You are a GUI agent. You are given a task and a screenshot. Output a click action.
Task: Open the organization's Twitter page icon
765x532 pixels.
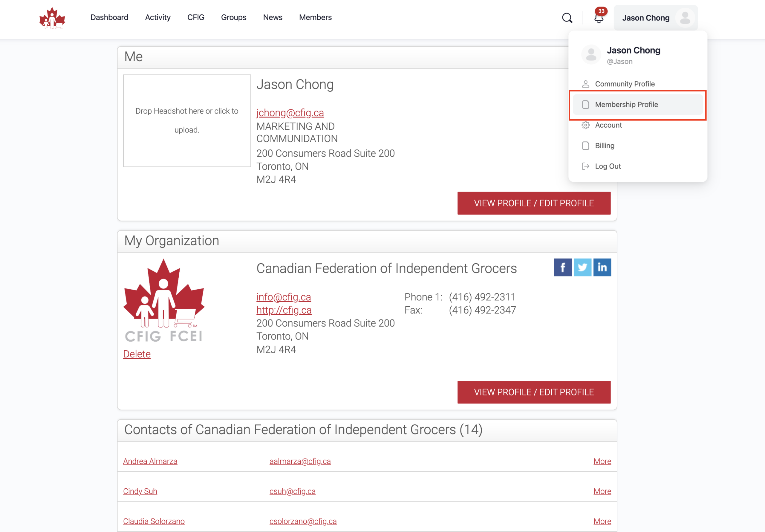[582, 267]
